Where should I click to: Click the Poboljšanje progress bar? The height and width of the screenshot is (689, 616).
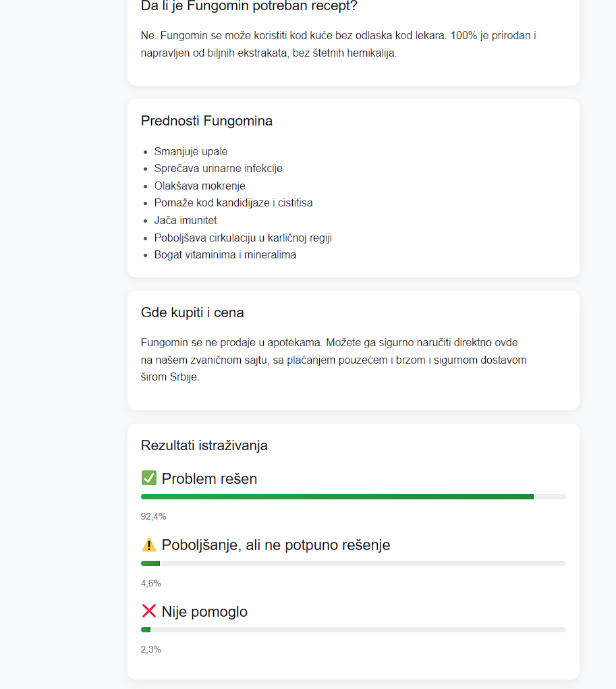coord(354,563)
